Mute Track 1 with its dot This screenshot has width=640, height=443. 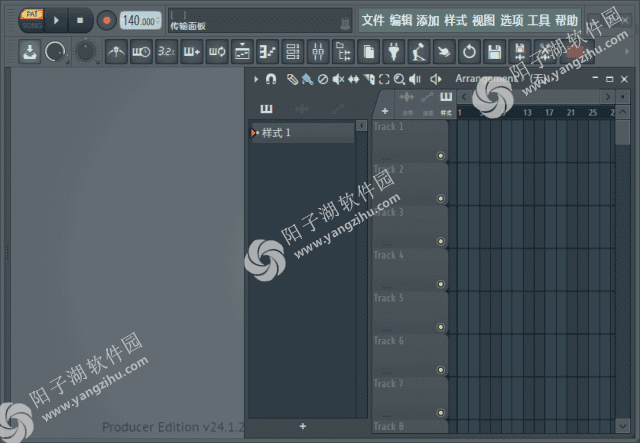(440, 156)
